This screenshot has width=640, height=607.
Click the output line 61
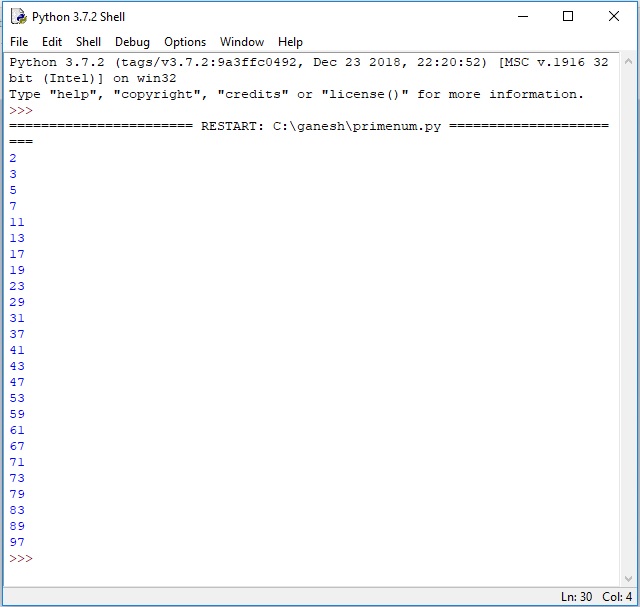click(17, 430)
